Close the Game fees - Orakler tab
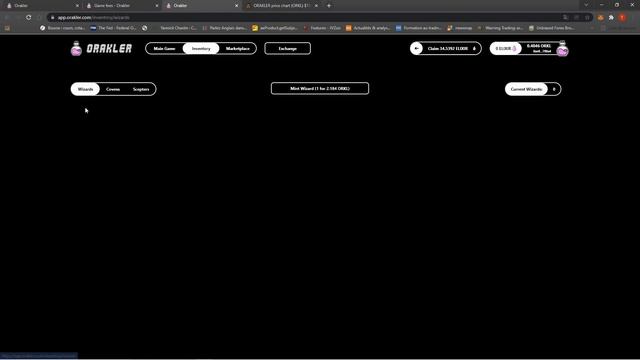Screen dimensions: 640x360 157,6
